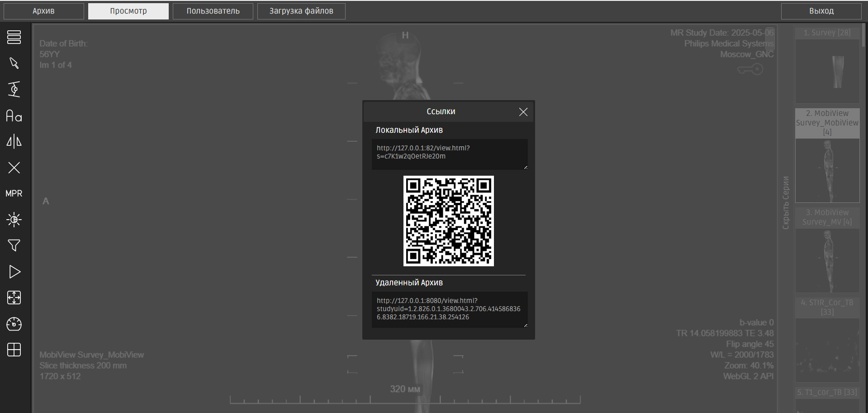The image size is (868, 413).
Task: Switch to Просмотр tab
Action: click(x=128, y=11)
